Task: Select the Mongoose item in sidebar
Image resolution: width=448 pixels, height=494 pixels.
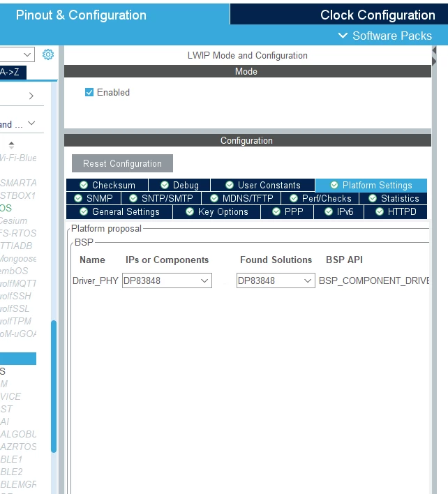Action: click(18, 258)
